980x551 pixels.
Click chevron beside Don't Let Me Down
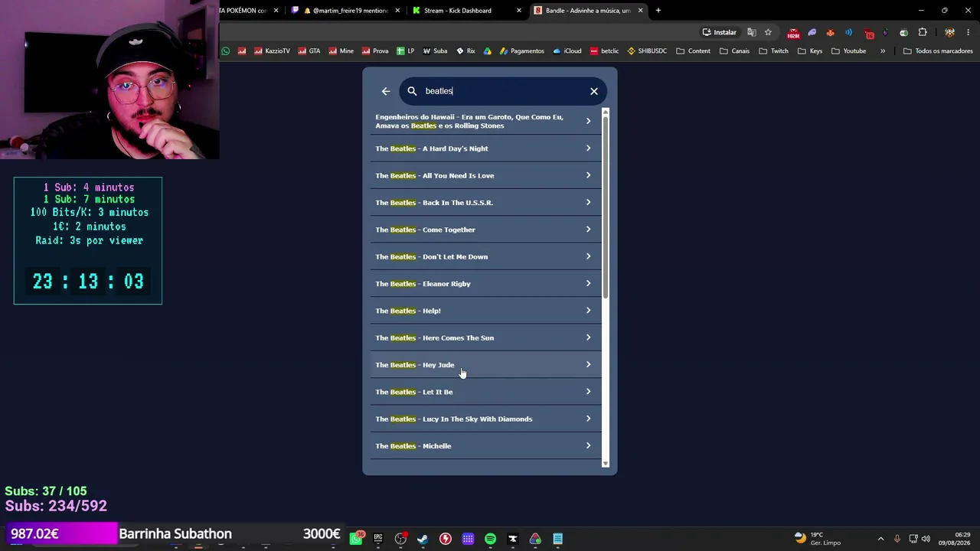[x=588, y=256]
